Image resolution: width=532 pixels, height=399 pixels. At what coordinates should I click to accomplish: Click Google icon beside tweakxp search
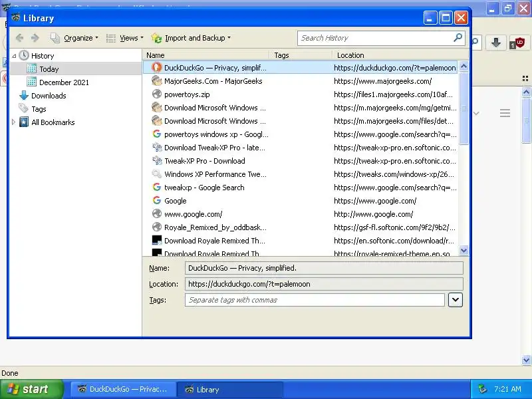pyautogui.click(x=156, y=187)
